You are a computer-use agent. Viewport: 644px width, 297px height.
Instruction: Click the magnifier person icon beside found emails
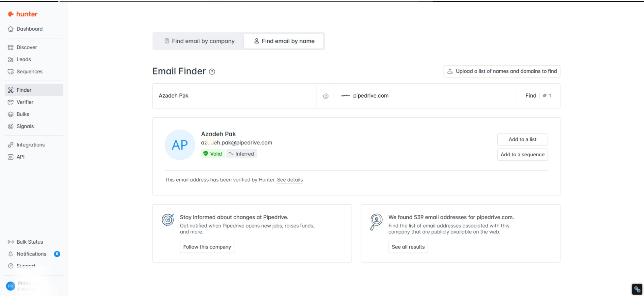(x=376, y=222)
